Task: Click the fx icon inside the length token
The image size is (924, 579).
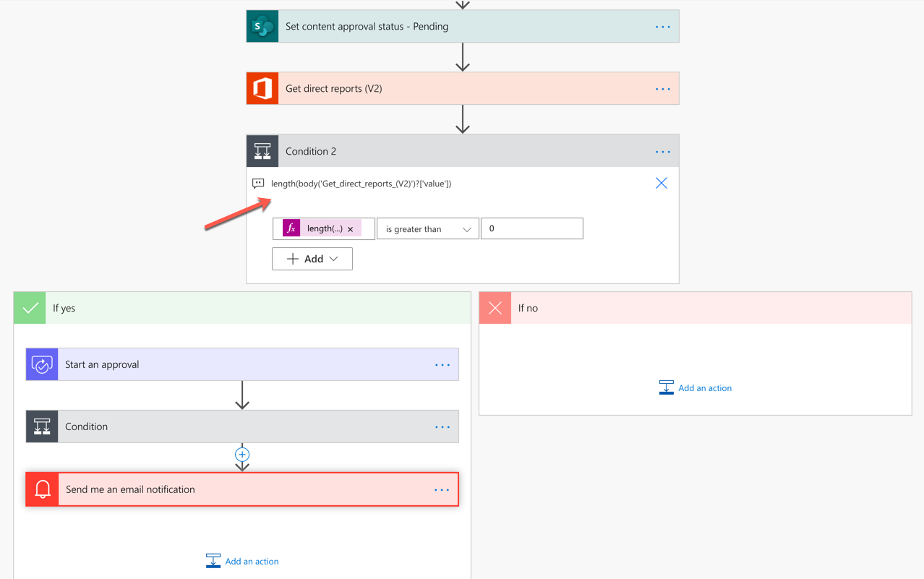Action: coord(291,228)
